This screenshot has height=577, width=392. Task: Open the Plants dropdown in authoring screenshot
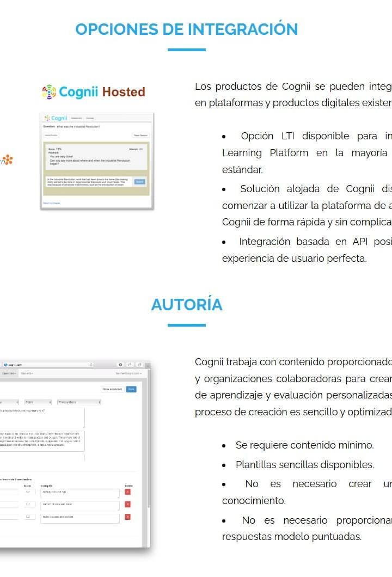pyautogui.click(x=38, y=402)
